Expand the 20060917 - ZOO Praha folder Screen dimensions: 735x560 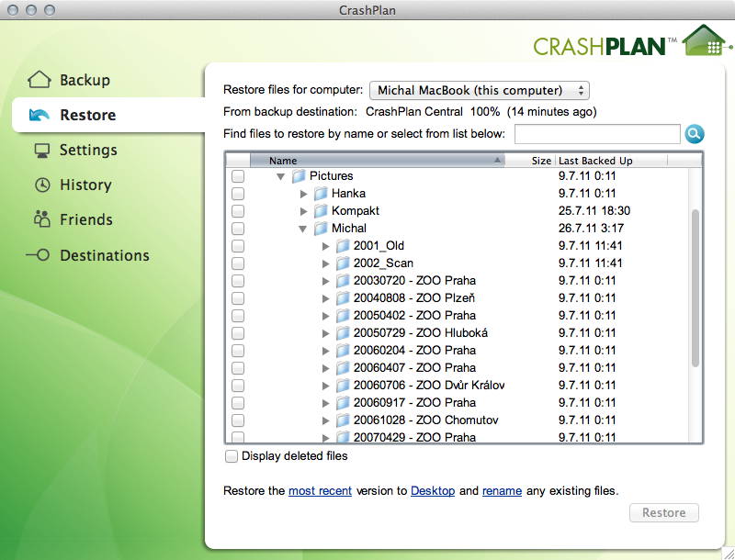(x=325, y=403)
